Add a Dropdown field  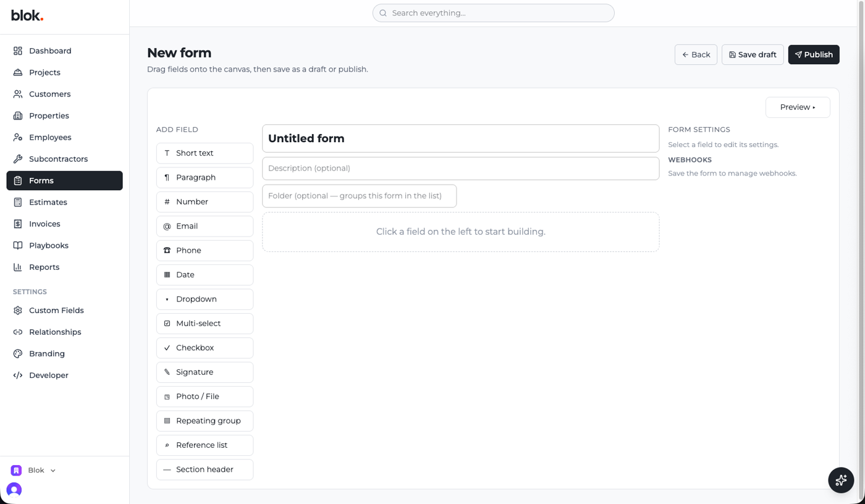[x=205, y=299]
